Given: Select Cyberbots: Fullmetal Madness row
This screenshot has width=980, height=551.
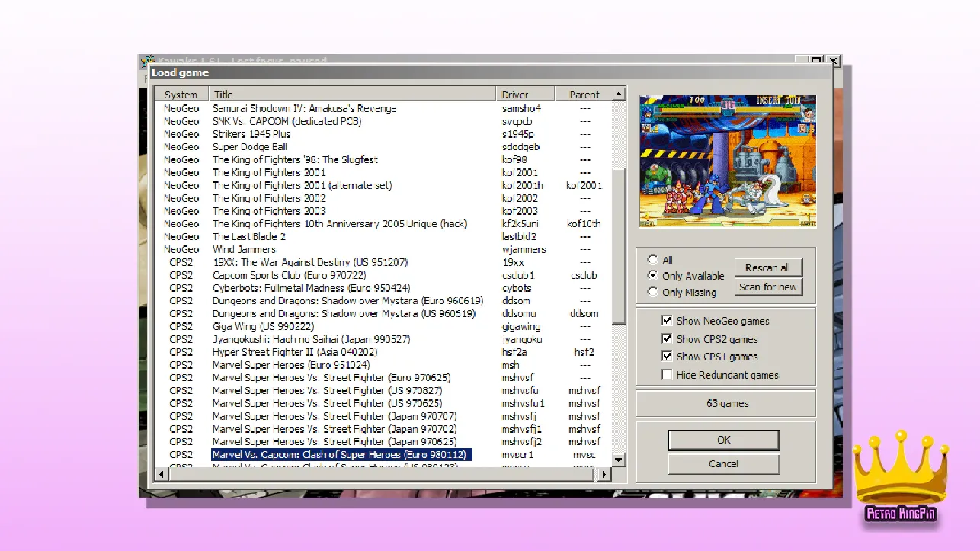Looking at the screenshot, I should (383, 288).
